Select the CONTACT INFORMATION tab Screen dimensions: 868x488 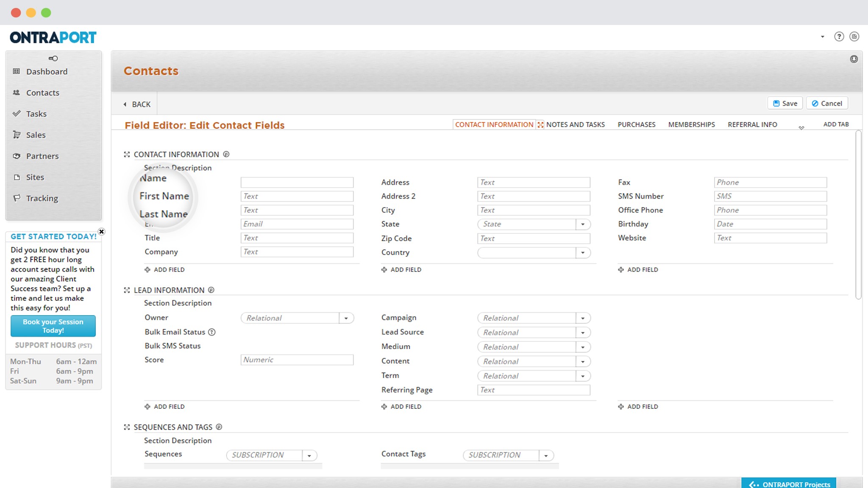(494, 125)
